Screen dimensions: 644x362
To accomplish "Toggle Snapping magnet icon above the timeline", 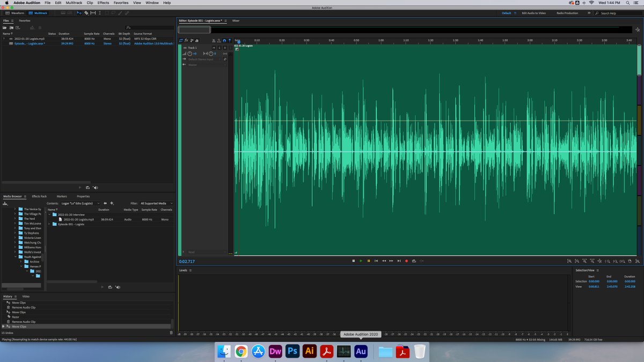I will 224,40.
